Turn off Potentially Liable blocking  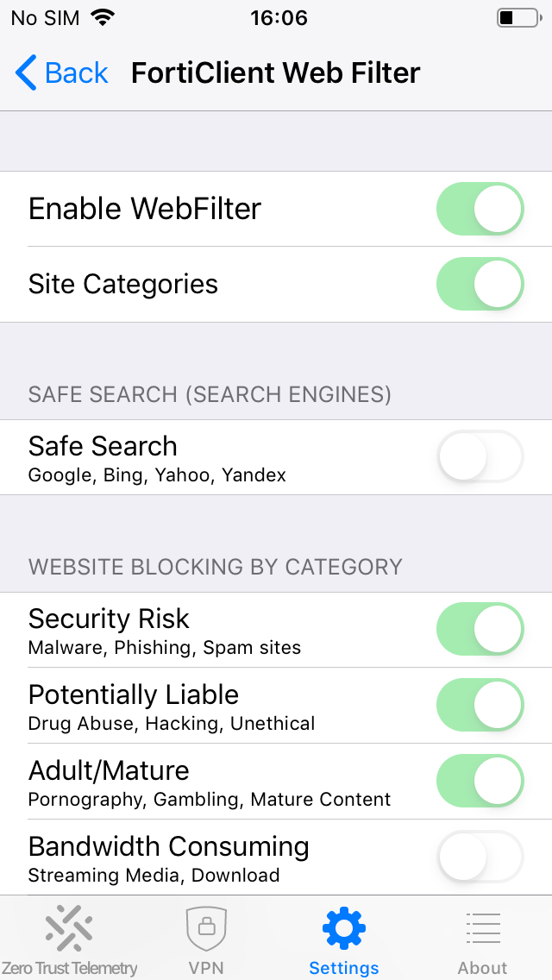pos(480,705)
